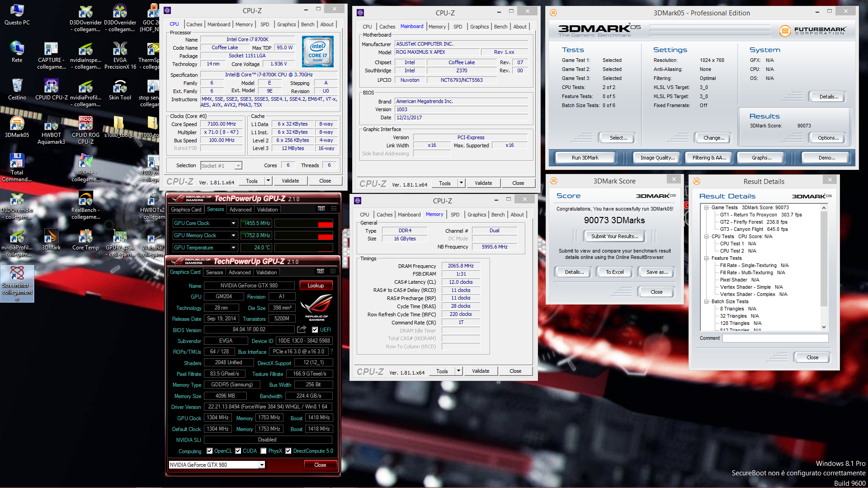868x488 pixels.
Task: Open the GPU Temperature sensor dropdown
Action: click(233, 248)
